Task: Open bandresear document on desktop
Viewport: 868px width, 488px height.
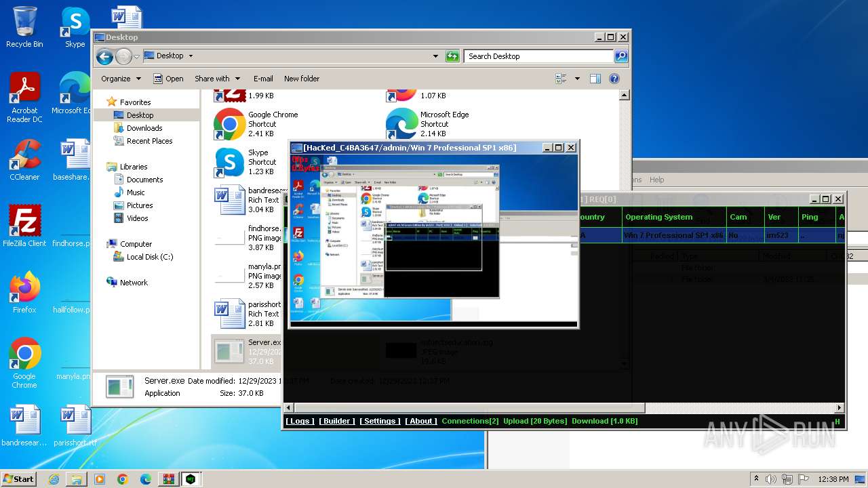Action: [x=24, y=426]
